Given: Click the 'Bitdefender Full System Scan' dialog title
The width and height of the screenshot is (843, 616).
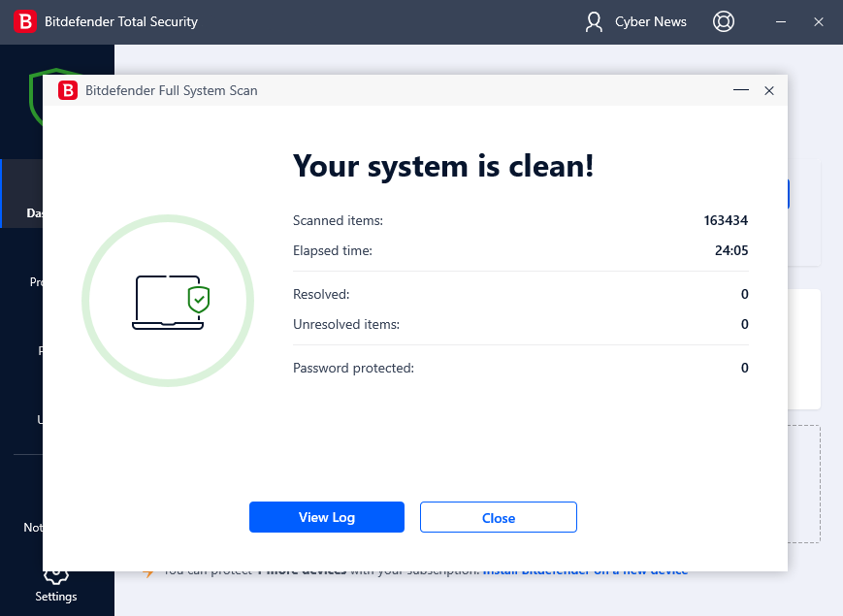Looking at the screenshot, I should click(x=172, y=90).
